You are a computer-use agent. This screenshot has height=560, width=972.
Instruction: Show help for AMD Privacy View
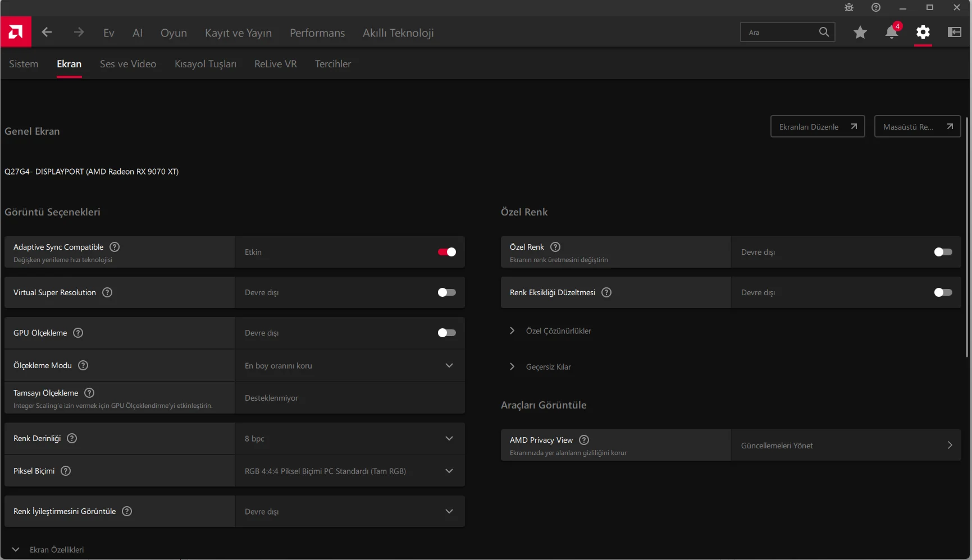coord(584,440)
